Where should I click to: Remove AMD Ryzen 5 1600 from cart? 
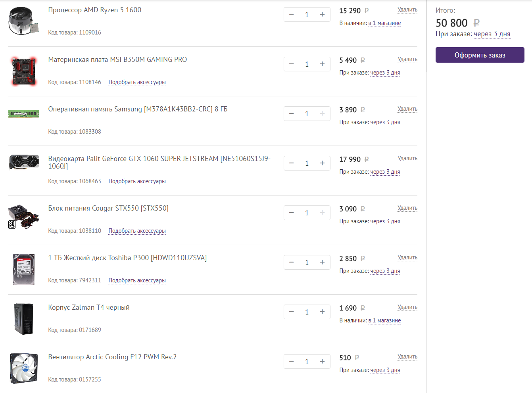point(407,10)
